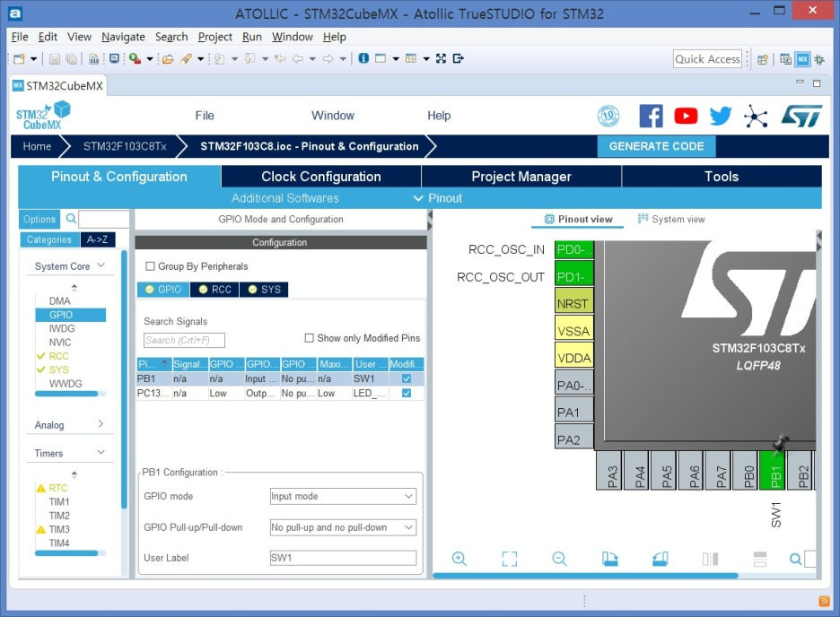Open the YouTube icon link

tap(686, 116)
